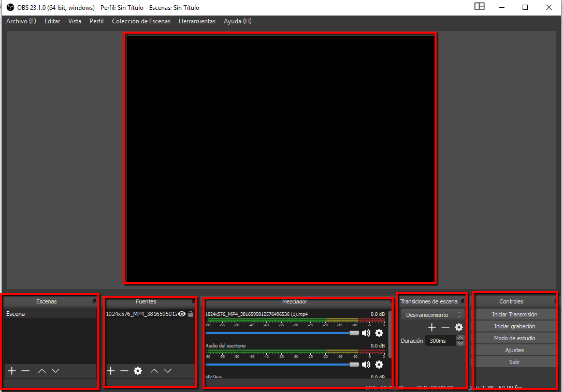Click the Duración 300ms input field
563x392 pixels.
coord(441,341)
